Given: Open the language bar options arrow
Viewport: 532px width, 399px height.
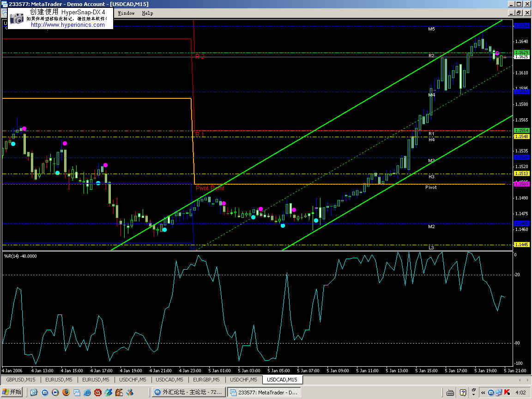Looking at the screenshot, I should tap(474, 395).
